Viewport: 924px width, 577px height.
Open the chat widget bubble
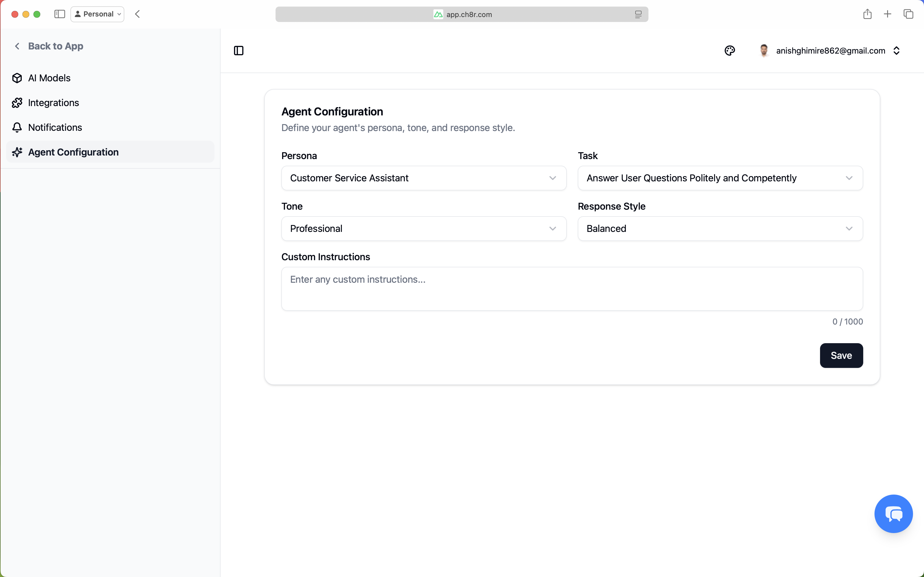pyautogui.click(x=893, y=513)
